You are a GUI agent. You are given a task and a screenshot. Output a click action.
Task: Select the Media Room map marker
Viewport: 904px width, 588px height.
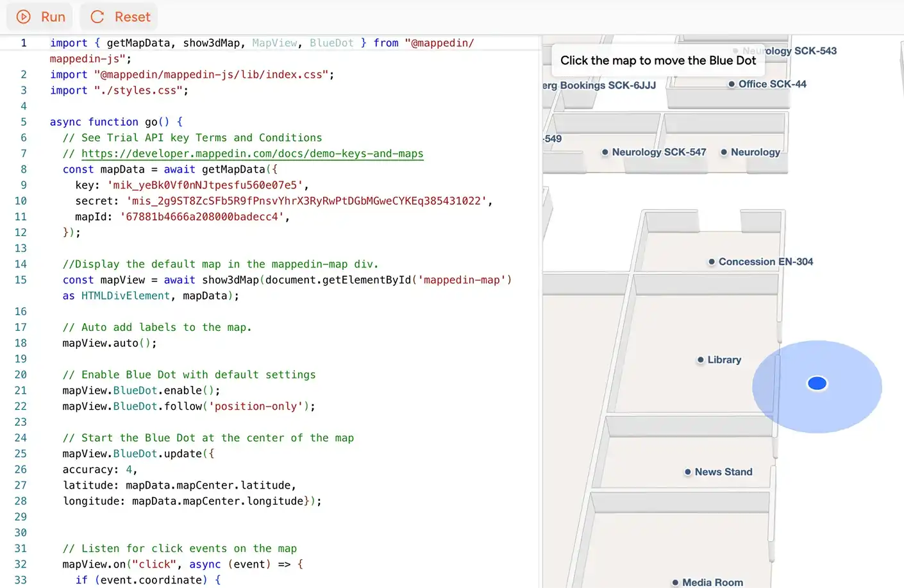[675, 582]
